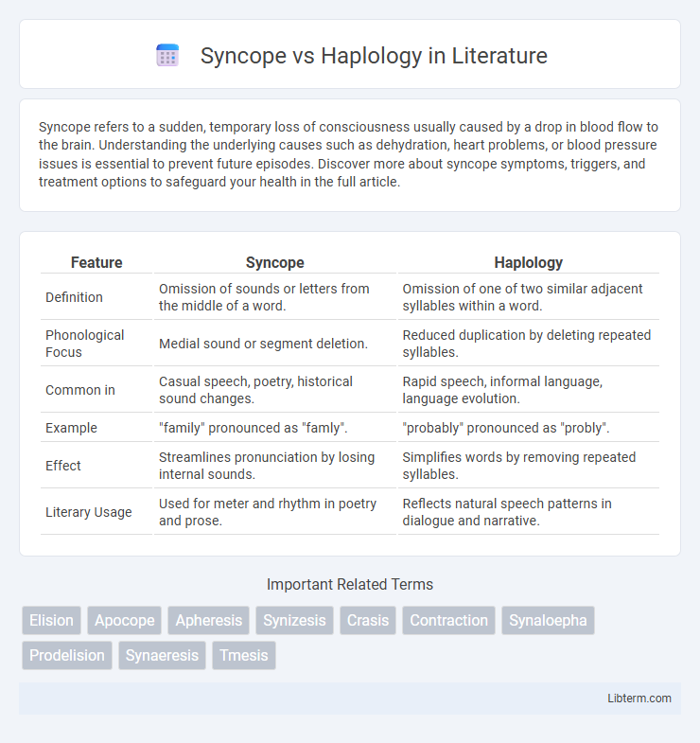Click the calendar icon beside the title
Screen dimensions: 700x743
coord(167,55)
